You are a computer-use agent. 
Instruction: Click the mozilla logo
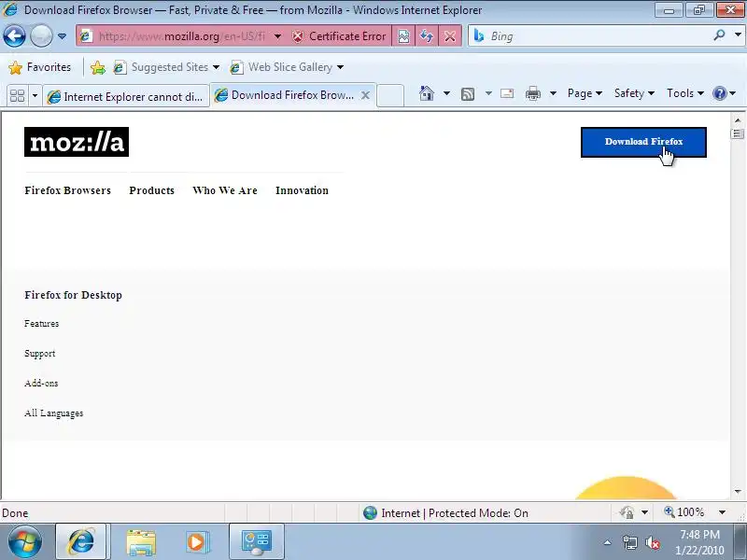[77, 142]
